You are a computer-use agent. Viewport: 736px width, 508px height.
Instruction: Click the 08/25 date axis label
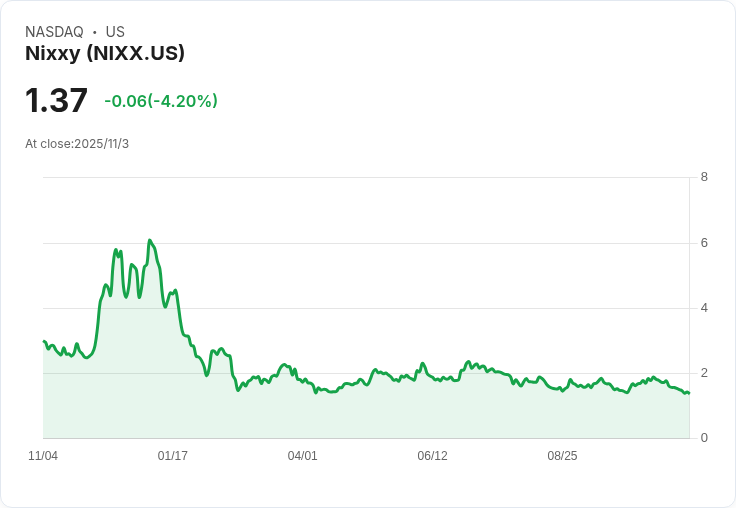tap(562, 456)
